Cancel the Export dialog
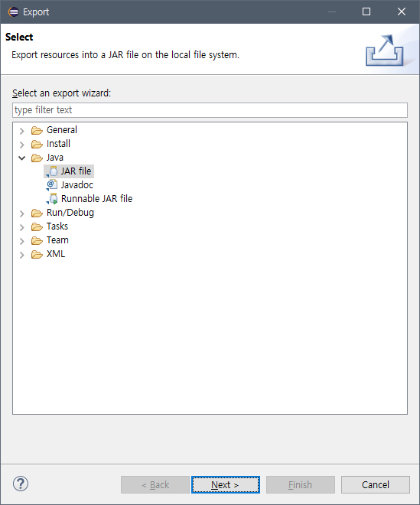This screenshot has height=505, width=420. [376, 484]
